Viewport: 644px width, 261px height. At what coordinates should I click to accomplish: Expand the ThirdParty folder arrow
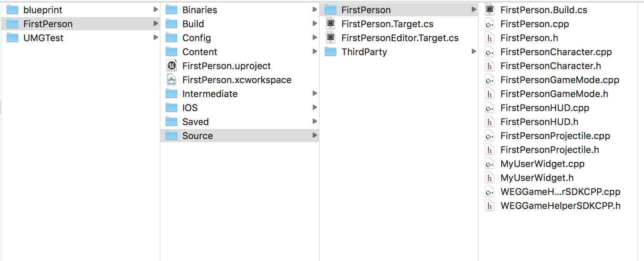click(474, 51)
